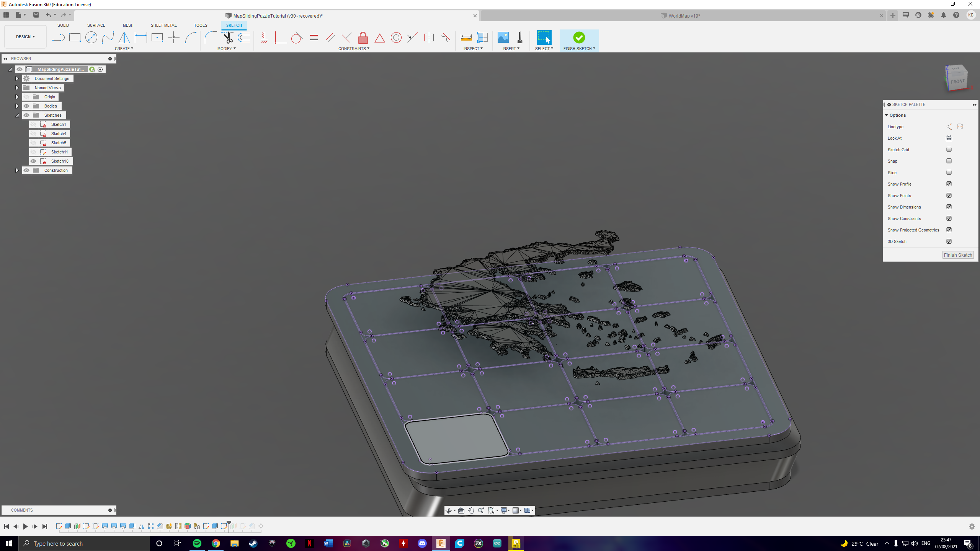Activate Look At in the Sketch Palette
The image size is (980, 551).
(949, 138)
